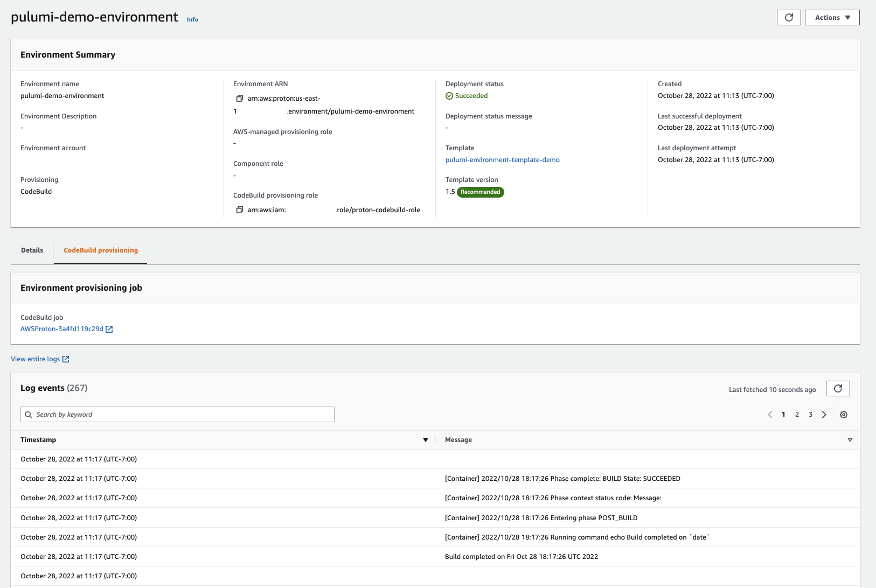Open View entire logs link
Image resolution: width=876 pixels, height=588 pixels.
pyautogui.click(x=36, y=359)
